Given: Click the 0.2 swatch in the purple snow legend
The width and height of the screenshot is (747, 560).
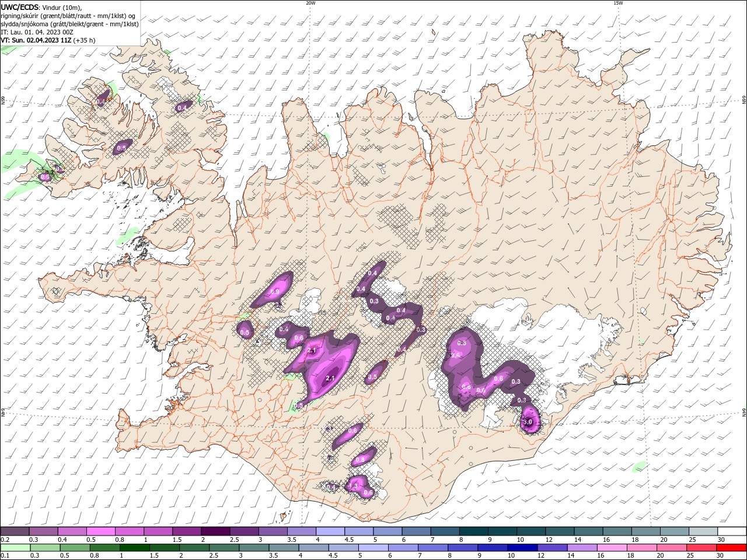Looking at the screenshot, I should tap(15, 531).
